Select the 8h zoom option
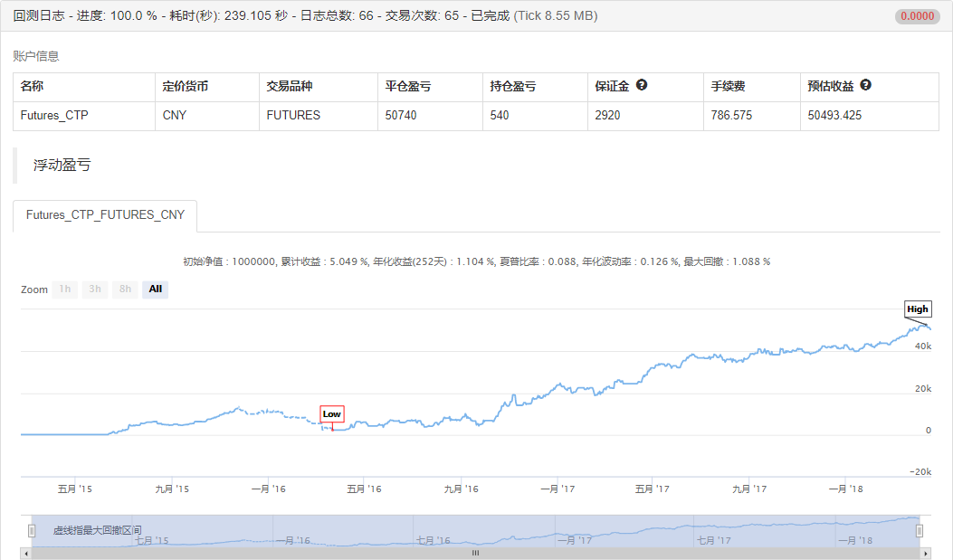The image size is (953, 560). tap(124, 289)
